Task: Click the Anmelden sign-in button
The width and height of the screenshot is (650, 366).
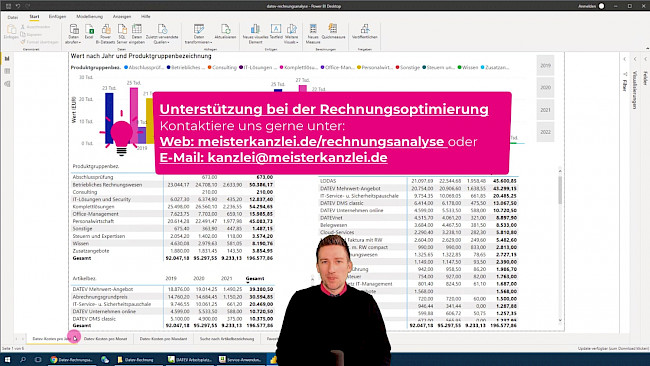Action: 587,6
